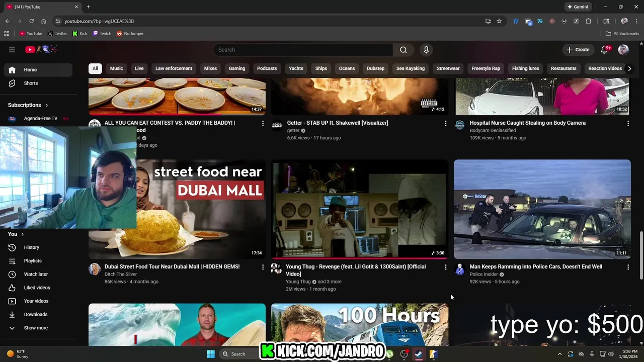Open the Twitch bookmark
The width and height of the screenshot is (644, 362).
(102, 34)
